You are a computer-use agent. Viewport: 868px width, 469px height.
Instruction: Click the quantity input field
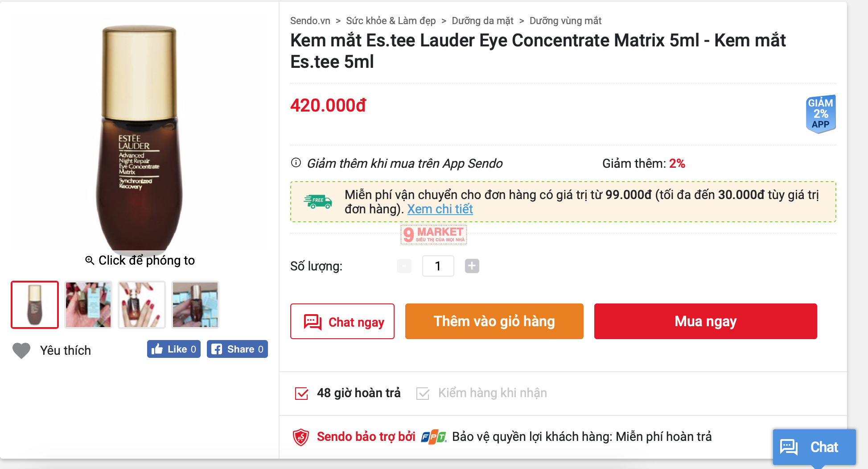[438, 266]
